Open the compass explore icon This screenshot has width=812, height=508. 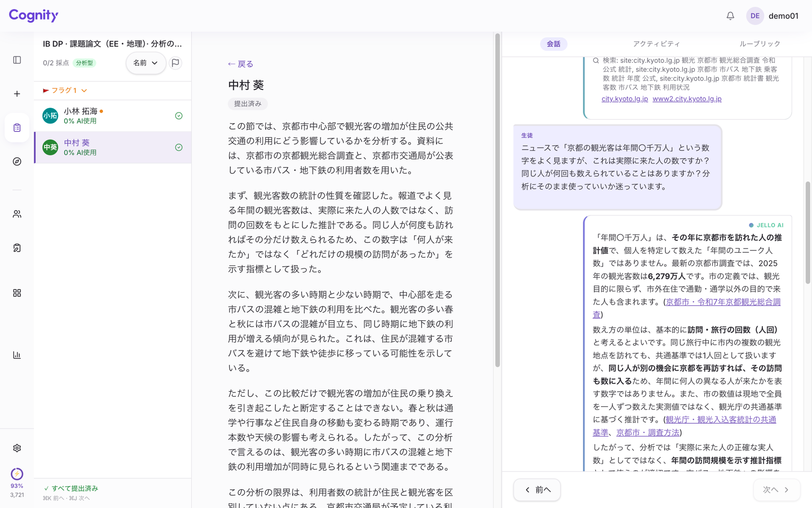[17, 162]
